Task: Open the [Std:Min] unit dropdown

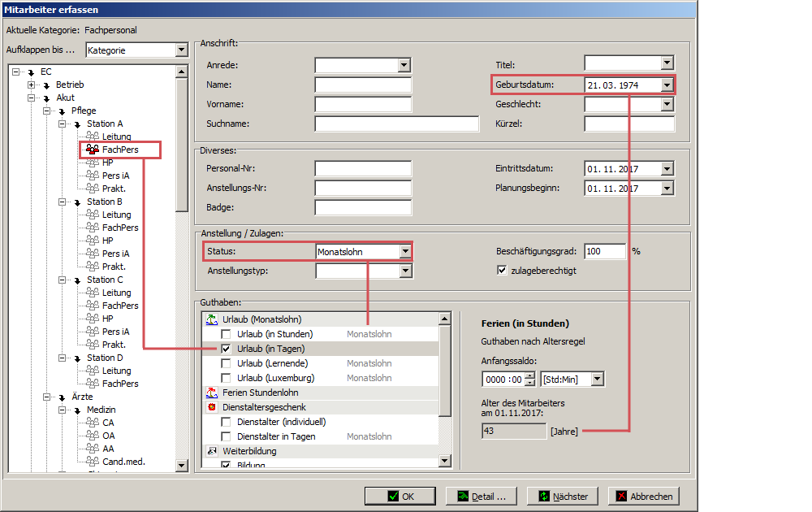Action: (x=598, y=379)
